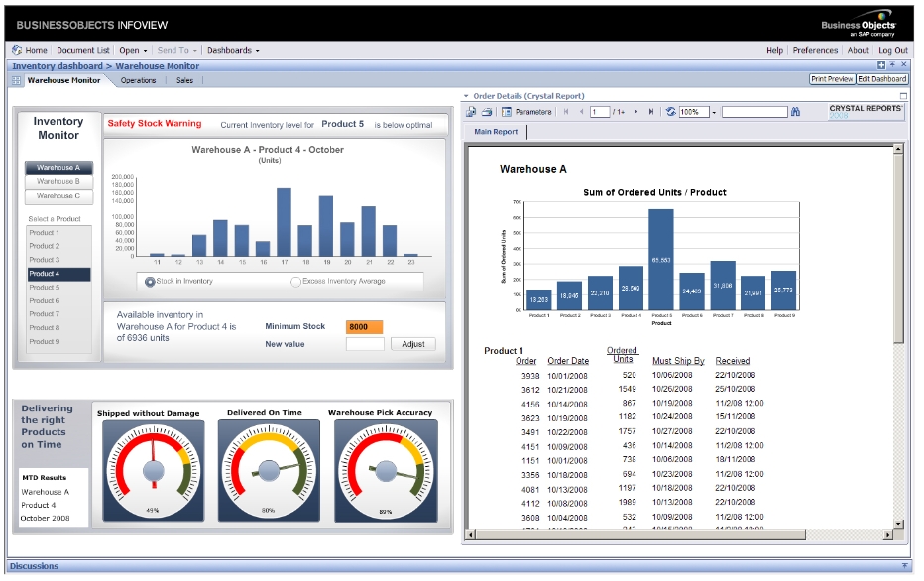Switch to the Operations tab
The image size is (924, 581).
tap(139, 80)
